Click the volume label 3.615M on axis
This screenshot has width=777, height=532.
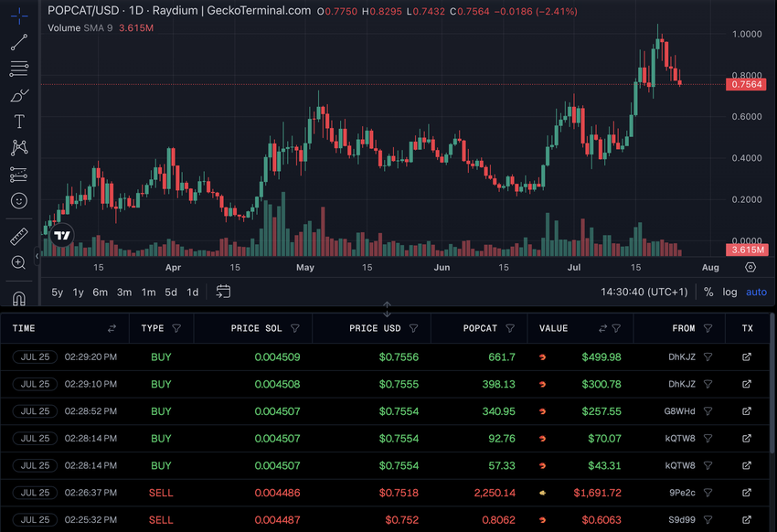746,250
